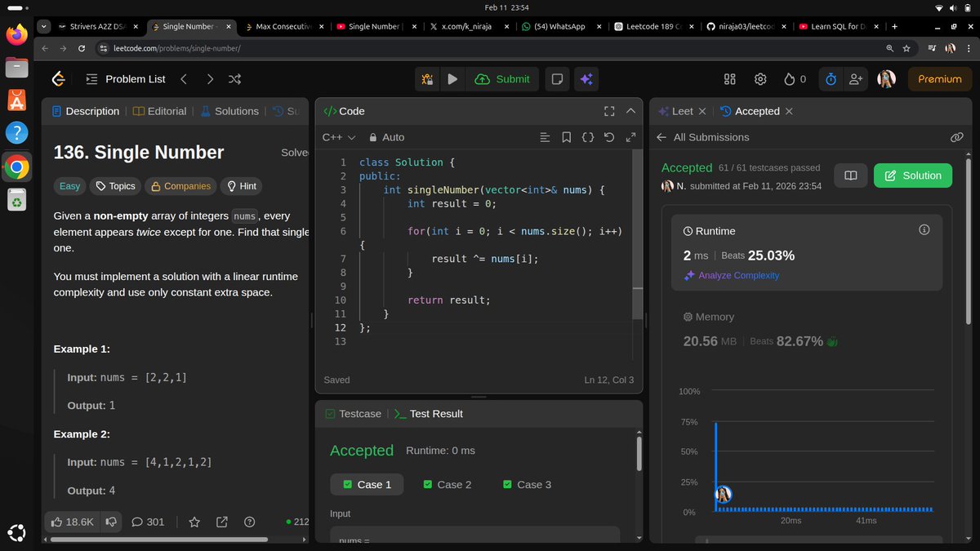Image resolution: width=980 pixels, height=551 pixels.
Task: Open the editorial book icon button
Action: pyautogui.click(x=850, y=176)
